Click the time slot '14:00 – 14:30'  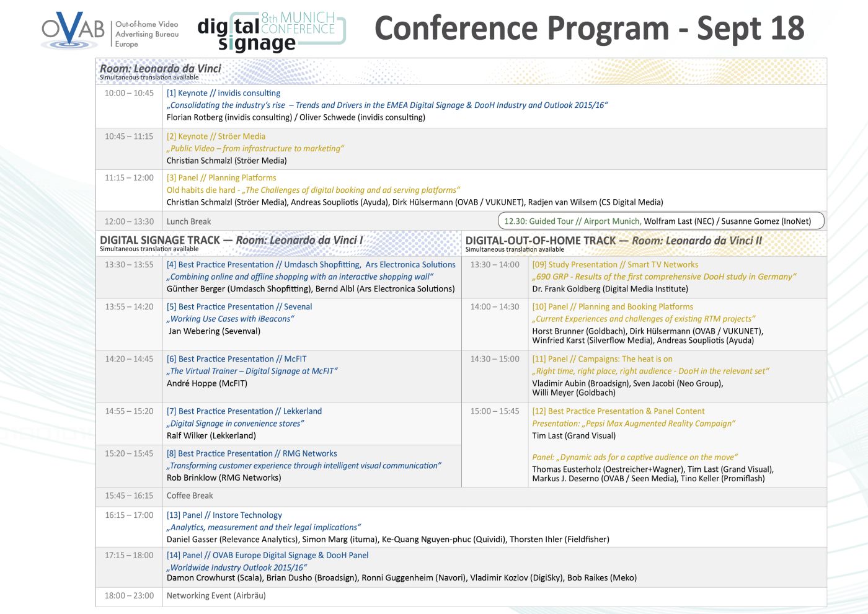(x=495, y=306)
